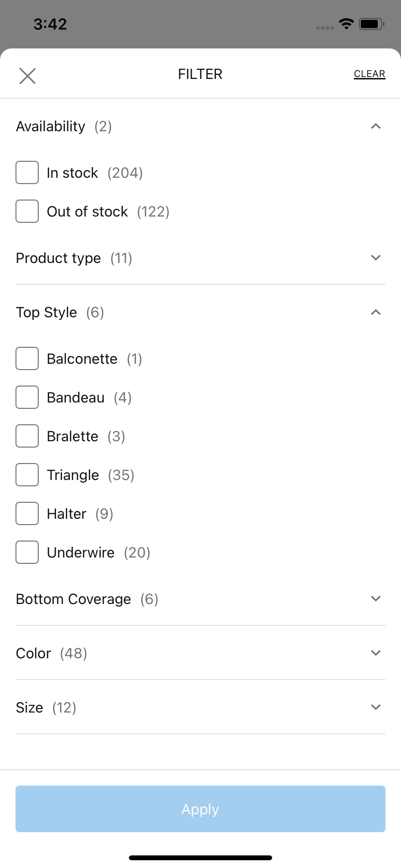Tap the CLEAR link

(370, 74)
